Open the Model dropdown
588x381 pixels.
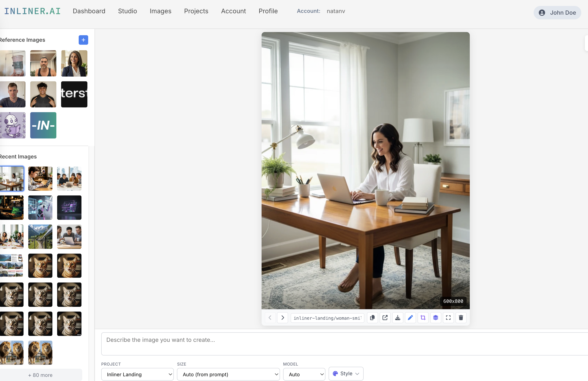pyautogui.click(x=304, y=374)
